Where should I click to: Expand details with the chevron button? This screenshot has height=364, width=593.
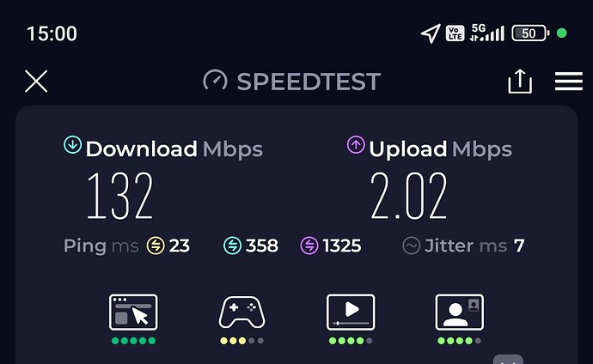(508, 360)
